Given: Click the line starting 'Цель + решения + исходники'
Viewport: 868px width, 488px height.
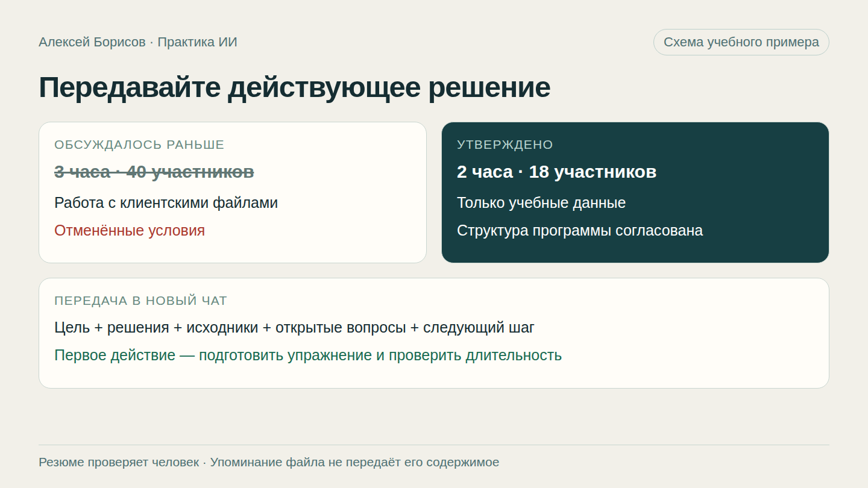Looking at the screenshot, I should [294, 328].
